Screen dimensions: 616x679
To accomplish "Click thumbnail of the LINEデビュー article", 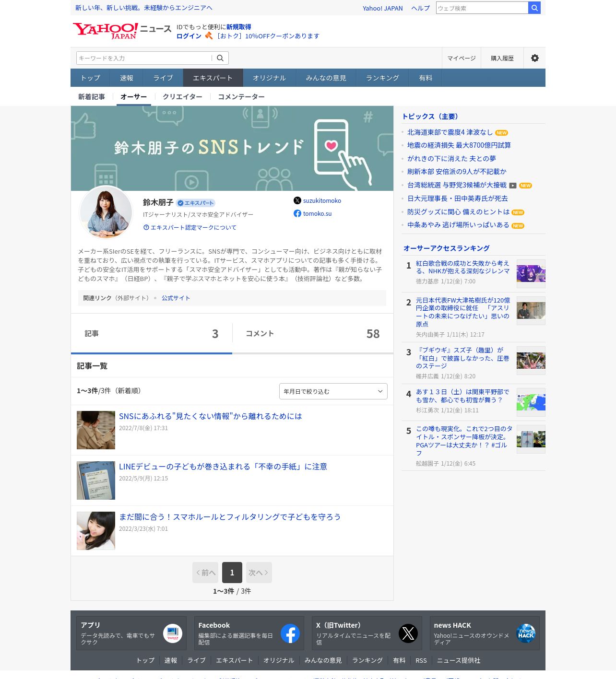I will tap(96, 480).
